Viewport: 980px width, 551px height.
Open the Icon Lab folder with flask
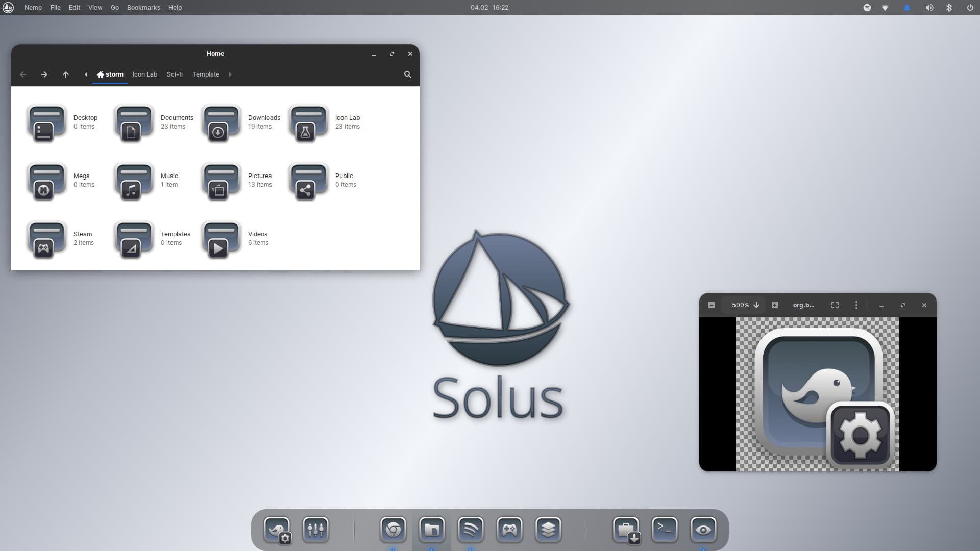tap(308, 123)
